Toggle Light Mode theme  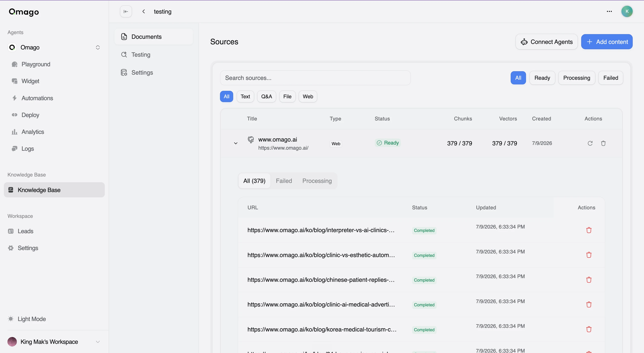pyautogui.click(x=32, y=319)
